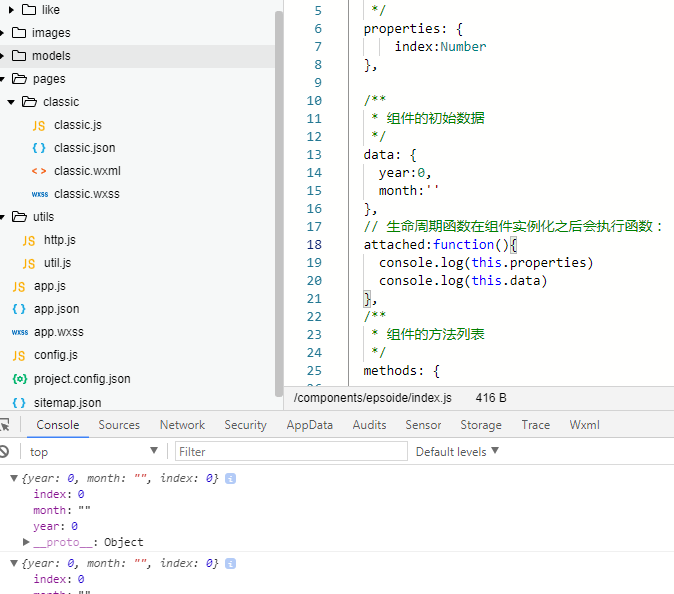Viewport: 674px width, 594px height.
Task: Switch to the Audits tab
Action: [x=369, y=425]
